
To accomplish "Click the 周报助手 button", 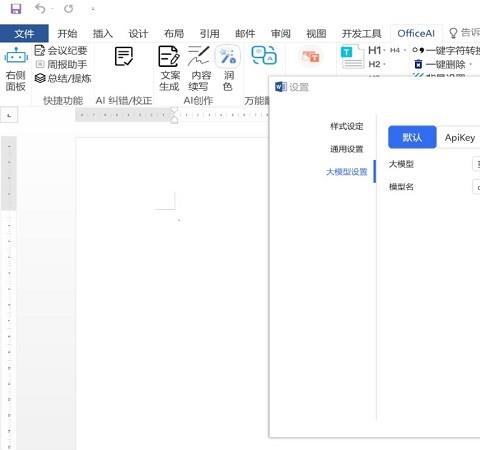I will pyautogui.click(x=61, y=64).
